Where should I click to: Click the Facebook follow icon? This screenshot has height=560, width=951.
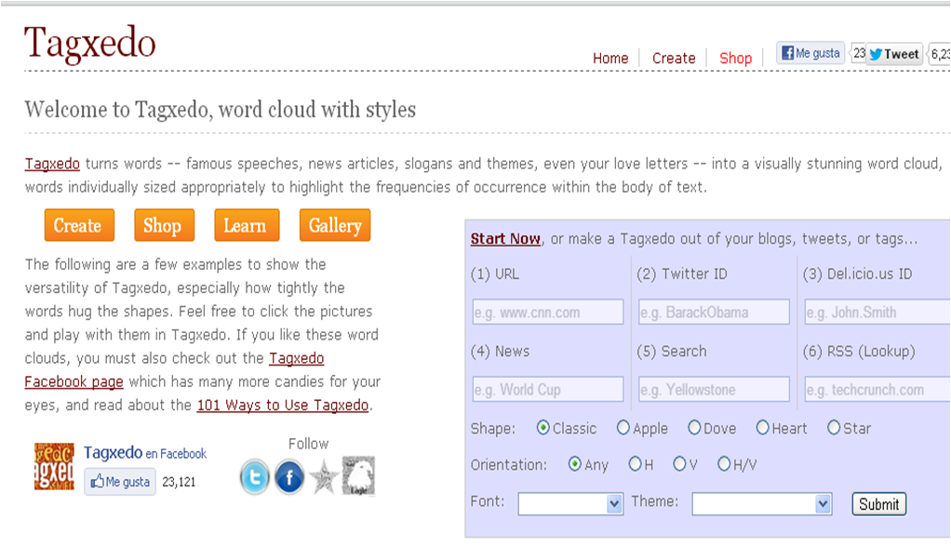(x=288, y=477)
